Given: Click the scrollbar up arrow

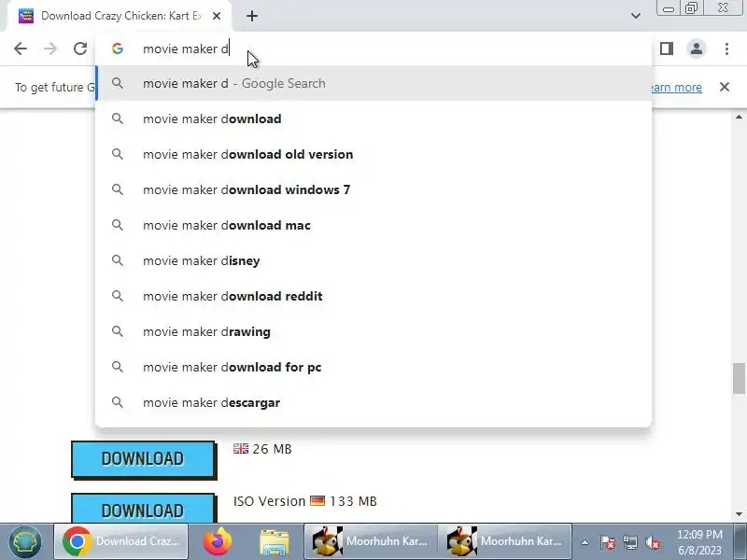Looking at the screenshot, I should pos(739,118).
